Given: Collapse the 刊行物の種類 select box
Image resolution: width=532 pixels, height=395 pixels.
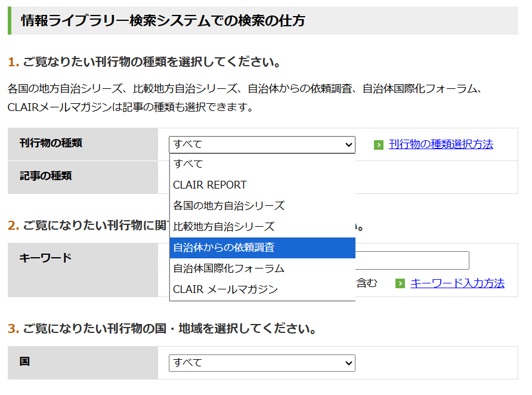Looking at the screenshot, I should (x=262, y=144).
